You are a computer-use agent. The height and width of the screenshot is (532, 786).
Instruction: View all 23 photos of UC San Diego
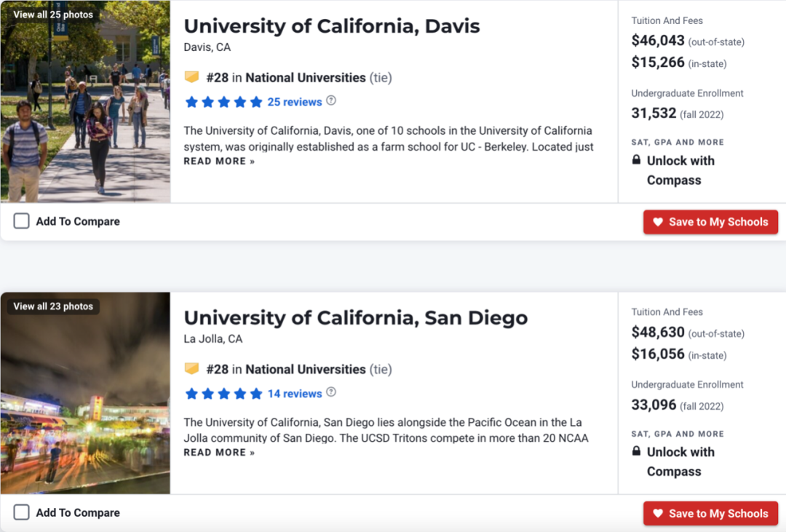(x=53, y=306)
